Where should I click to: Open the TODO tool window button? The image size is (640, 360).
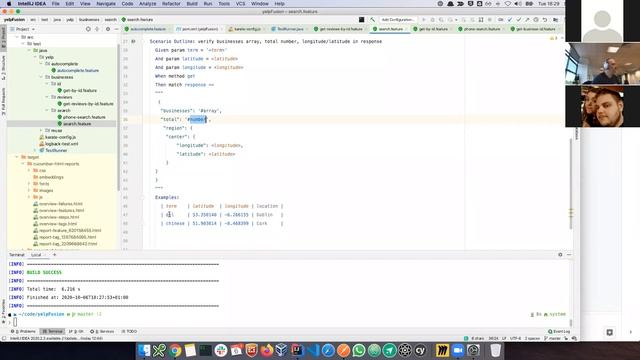129,331
